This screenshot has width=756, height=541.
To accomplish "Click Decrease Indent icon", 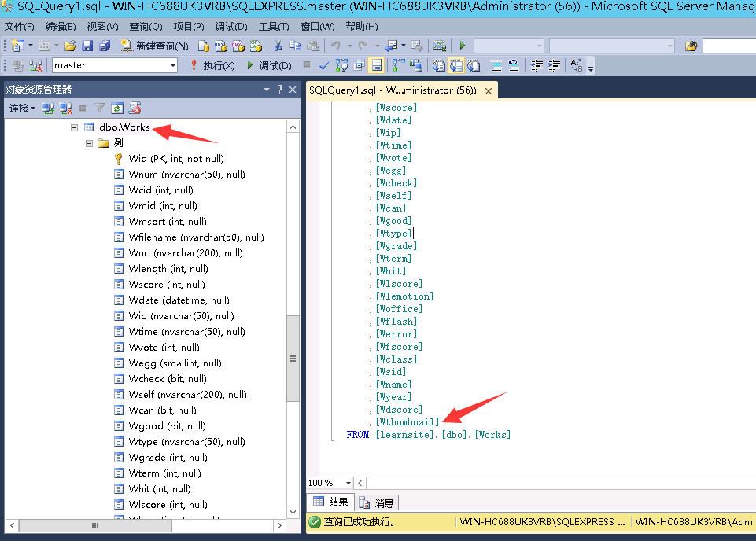I will click(x=537, y=65).
